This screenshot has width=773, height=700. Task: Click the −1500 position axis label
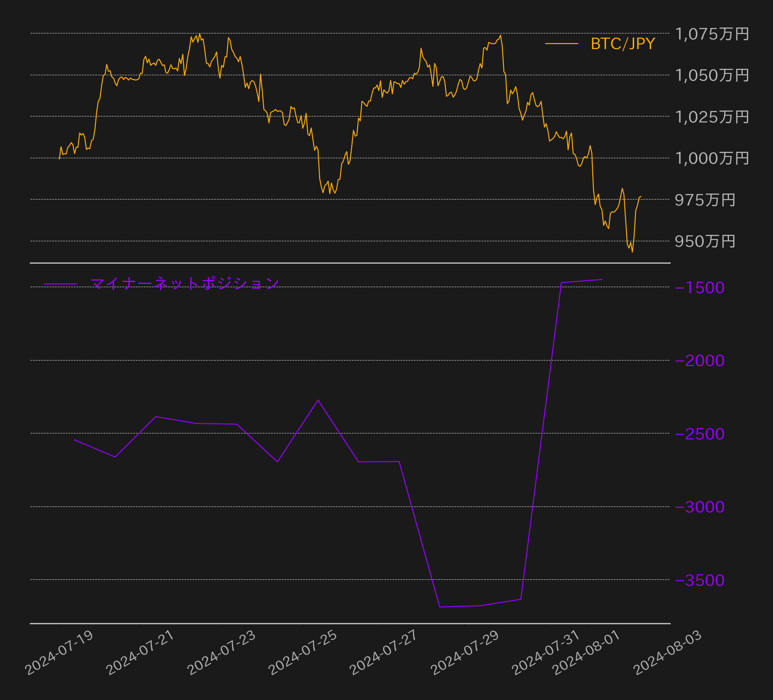click(700, 288)
